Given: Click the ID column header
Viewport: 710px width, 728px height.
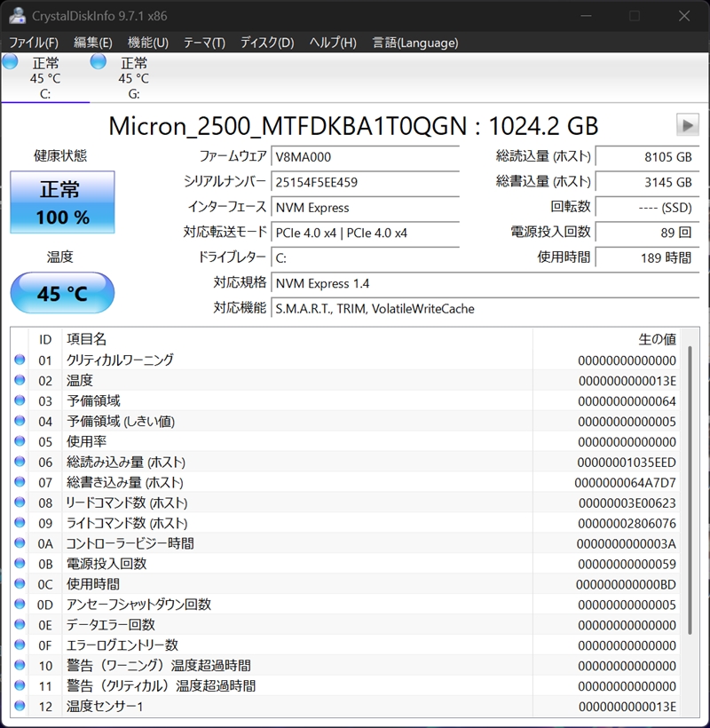Looking at the screenshot, I should tap(45, 339).
